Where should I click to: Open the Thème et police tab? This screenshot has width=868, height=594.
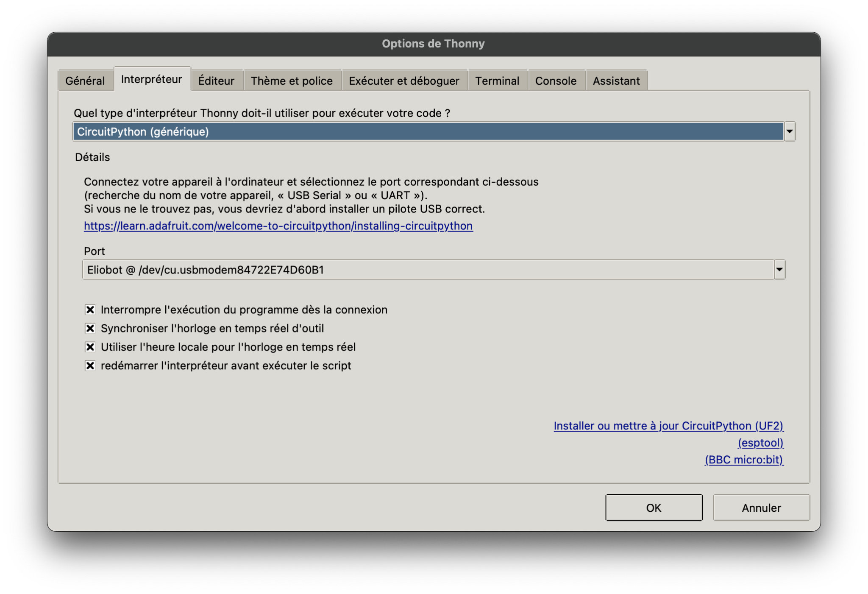[x=292, y=81]
